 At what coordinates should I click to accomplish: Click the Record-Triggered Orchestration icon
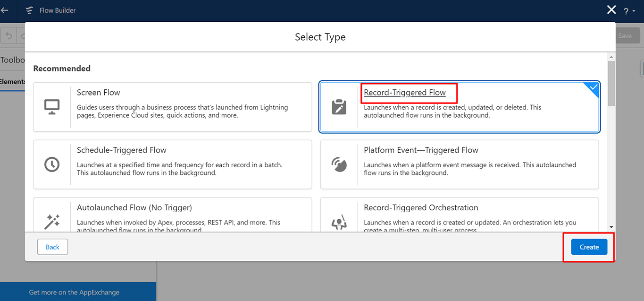[339, 222]
